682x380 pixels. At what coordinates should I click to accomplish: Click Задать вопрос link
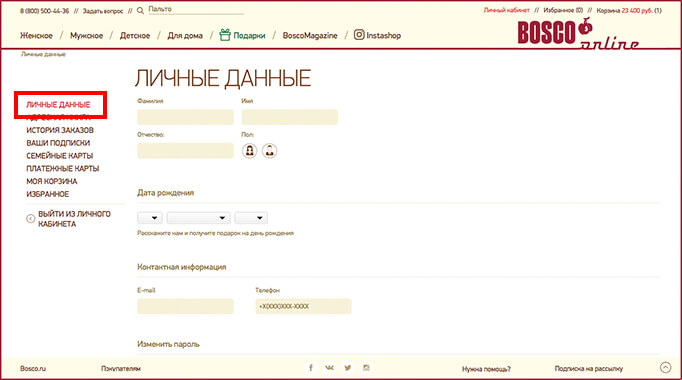[103, 11]
